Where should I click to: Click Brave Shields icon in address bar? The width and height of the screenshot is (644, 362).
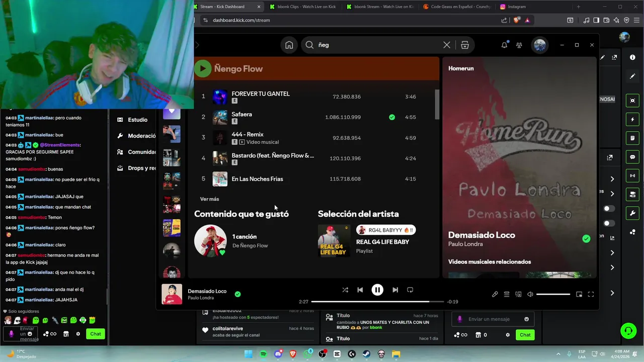pos(516,20)
